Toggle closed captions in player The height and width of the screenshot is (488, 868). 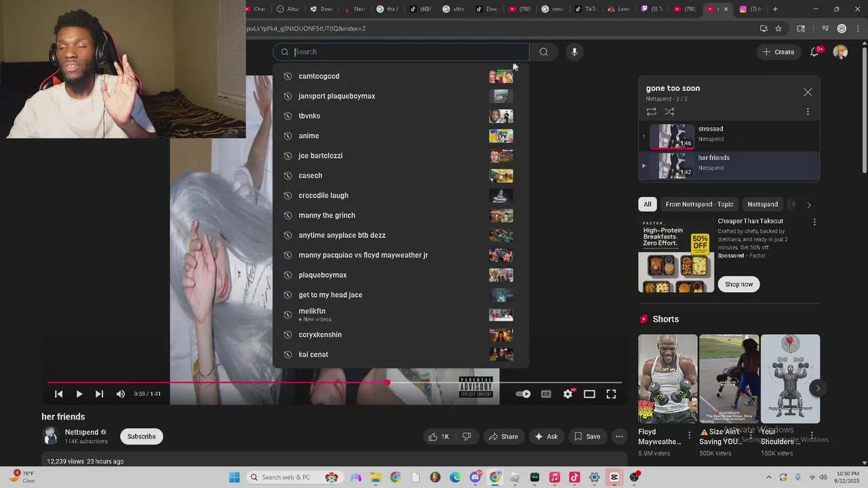point(546,394)
